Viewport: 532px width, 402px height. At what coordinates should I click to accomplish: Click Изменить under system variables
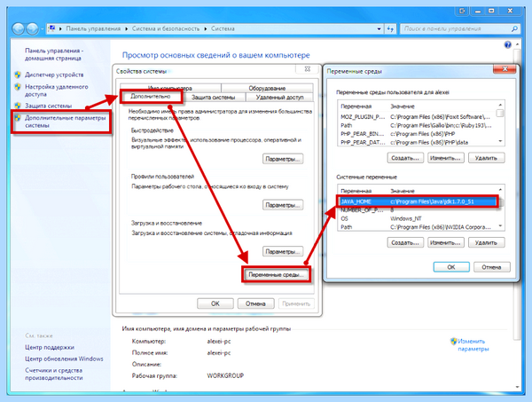click(x=445, y=243)
